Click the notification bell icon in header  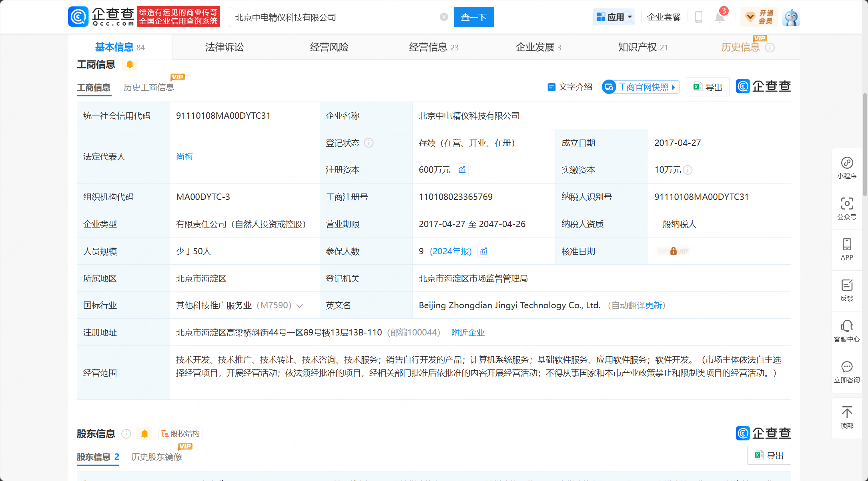point(720,17)
